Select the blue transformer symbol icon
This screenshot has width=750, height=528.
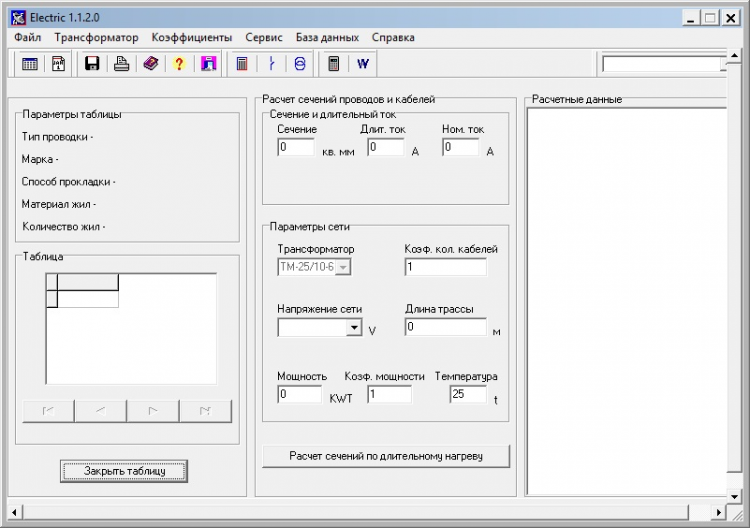[300, 64]
